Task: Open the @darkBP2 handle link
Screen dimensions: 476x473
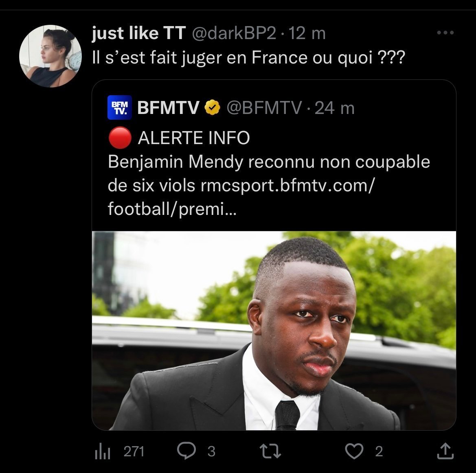Action: pyautogui.click(x=233, y=34)
